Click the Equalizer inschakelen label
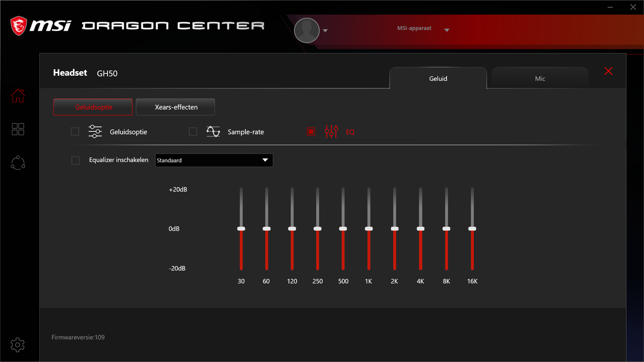The width and height of the screenshot is (644, 362). (x=119, y=160)
